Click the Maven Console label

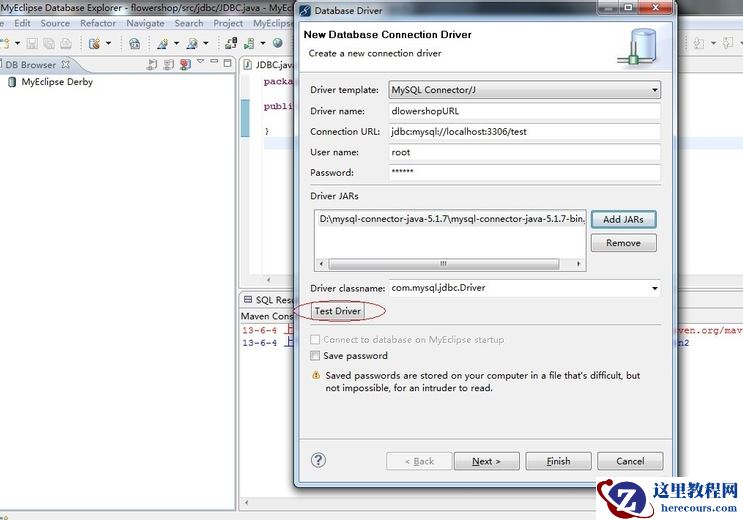[x=267, y=316]
